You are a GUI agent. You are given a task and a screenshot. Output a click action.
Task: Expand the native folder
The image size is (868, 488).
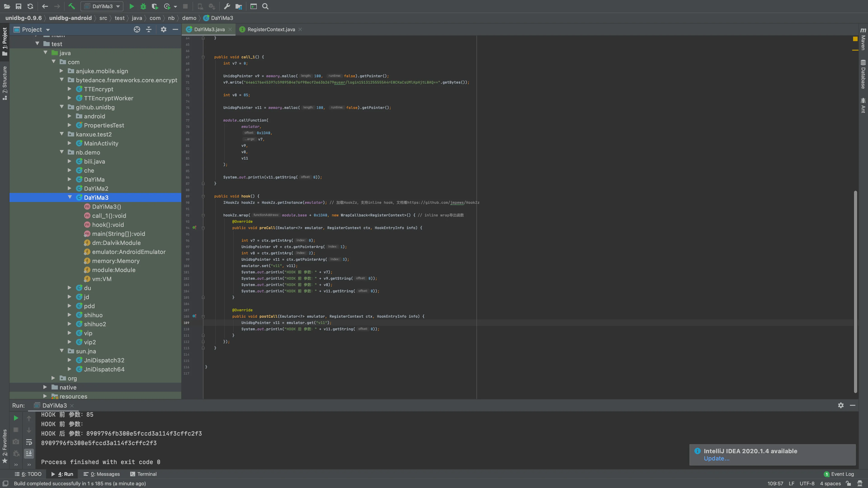(x=45, y=387)
